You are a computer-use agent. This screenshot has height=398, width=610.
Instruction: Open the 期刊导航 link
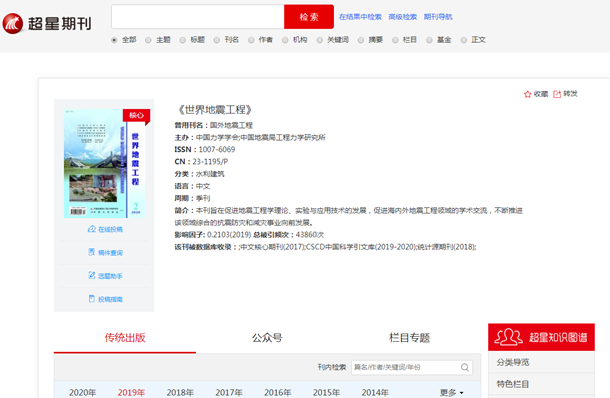click(438, 17)
